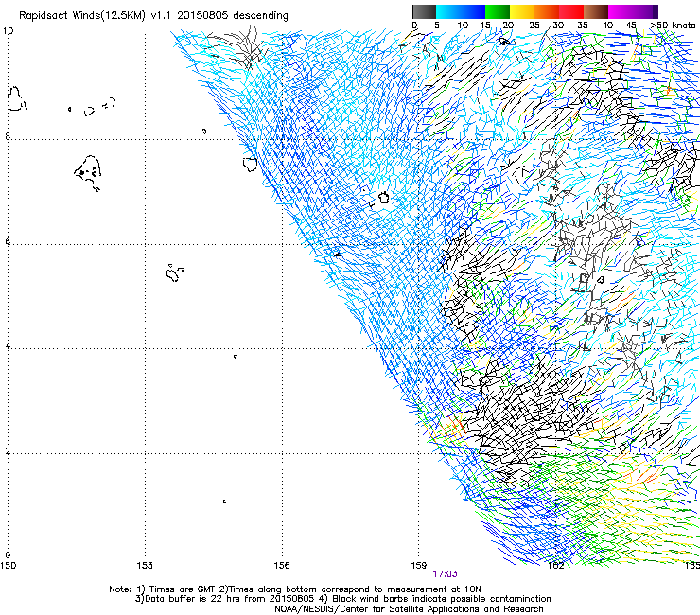Click the latitude '8' axis label
700x615 pixels.
8,136
